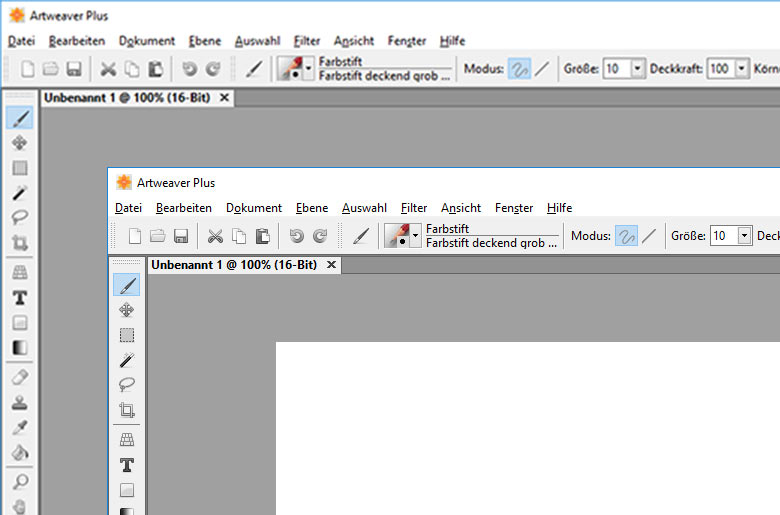The height and width of the screenshot is (515, 780).
Task: Choose the rectangular Selection tool in the front window
Action: click(127, 335)
